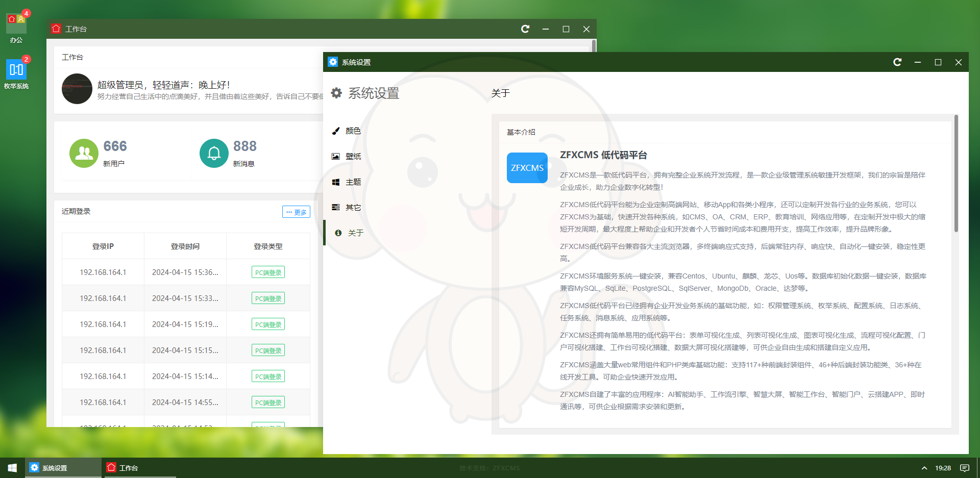
Task: Click the gear icon in 系统设置 title bar
Action: click(x=333, y=62)
